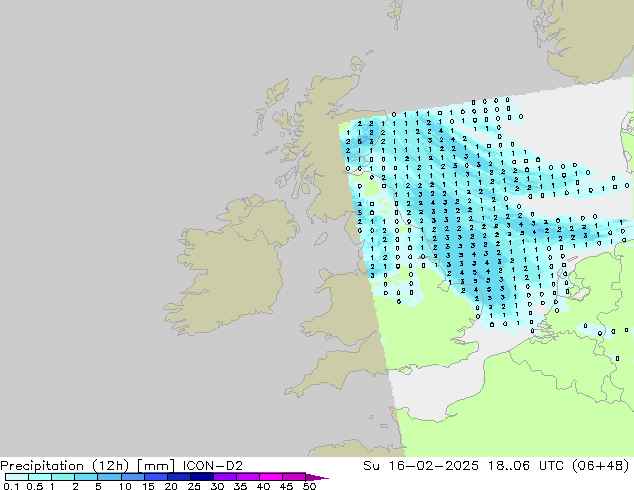634x490 pixels.
Task: Click the "ICON-D2" model name label
Action: point(213,466)
